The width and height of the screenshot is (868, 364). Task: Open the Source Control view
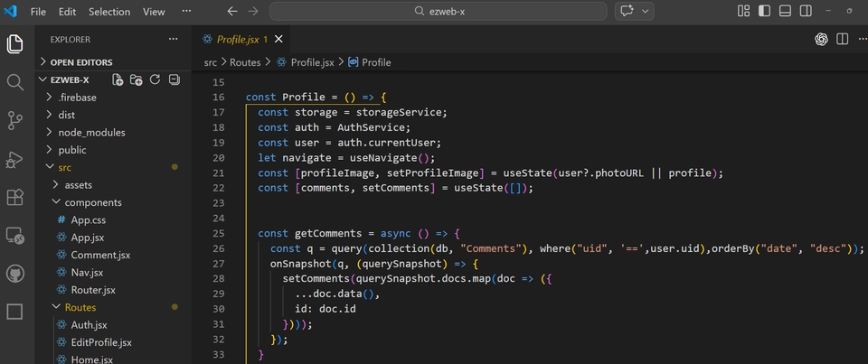[x=15, y=121]
